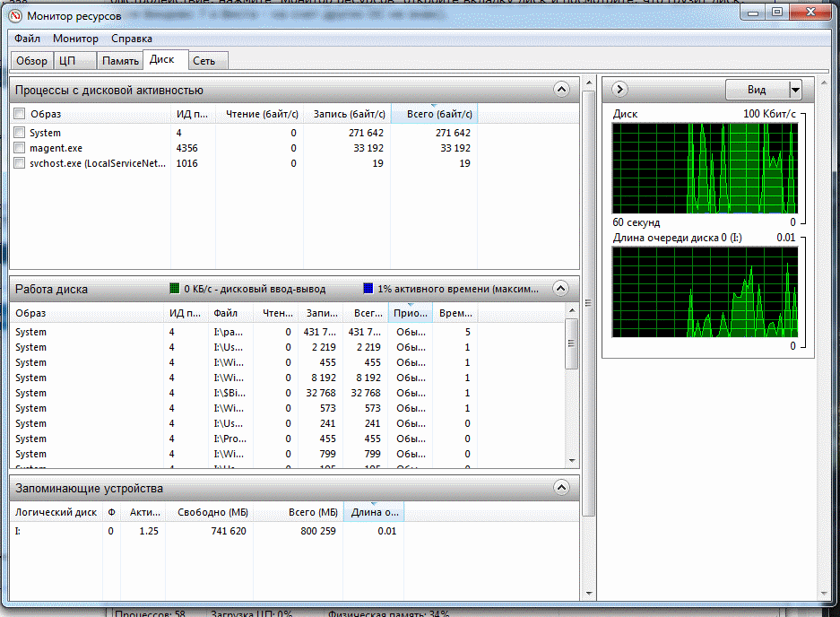Click scroll-up arrow in Работа диска list
840x617 pixels.
tap(572, 310)
